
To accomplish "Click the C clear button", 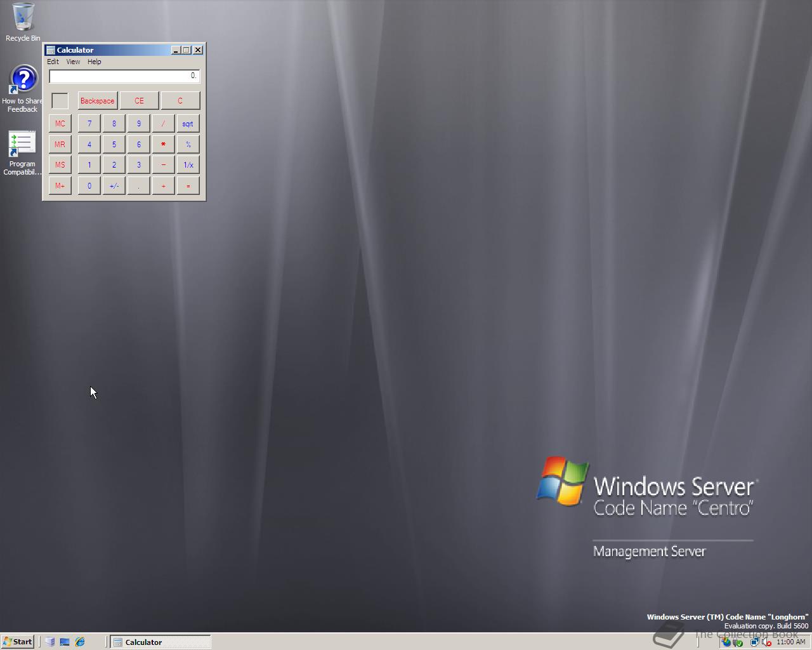I will [x=180, y=100].
